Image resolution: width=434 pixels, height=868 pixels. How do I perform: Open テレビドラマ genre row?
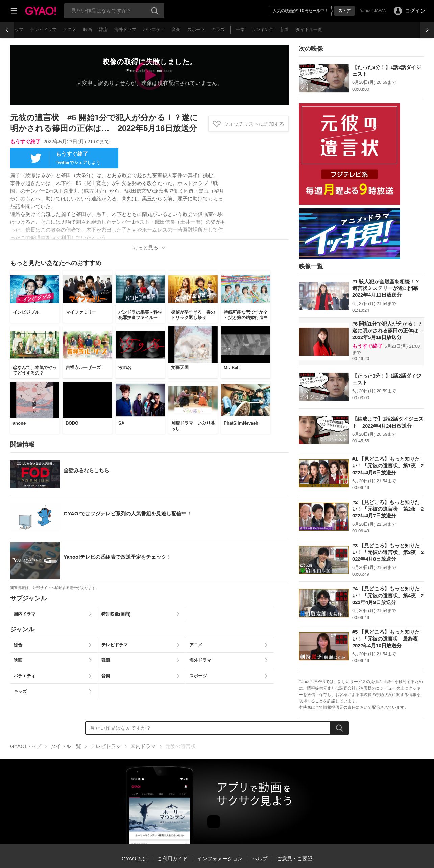click(142, 645)
